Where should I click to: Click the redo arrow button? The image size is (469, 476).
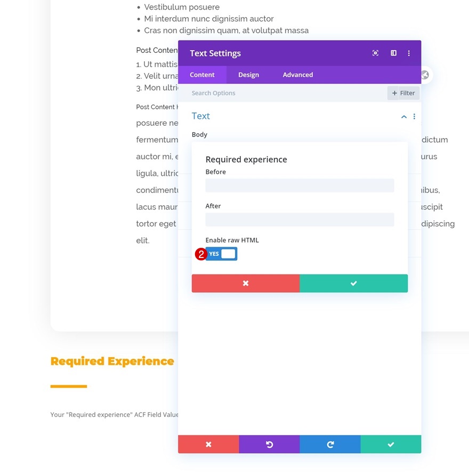[x=330, y=445]
